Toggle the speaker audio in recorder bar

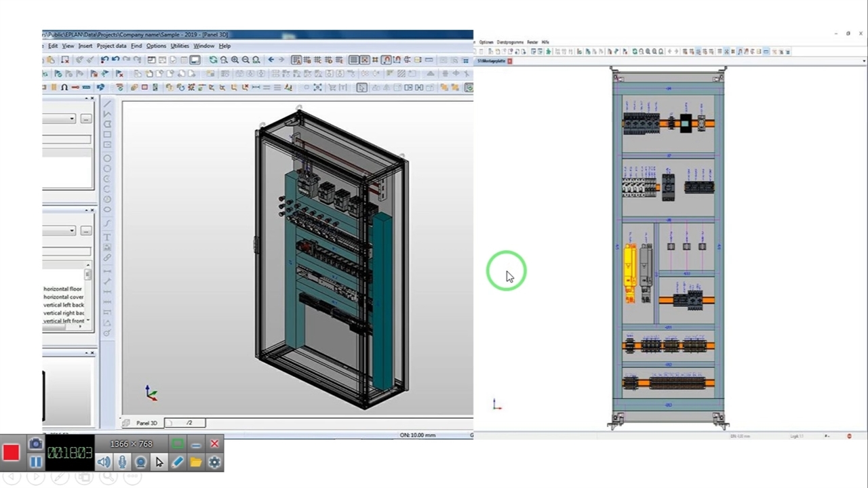tap(104, 462)
